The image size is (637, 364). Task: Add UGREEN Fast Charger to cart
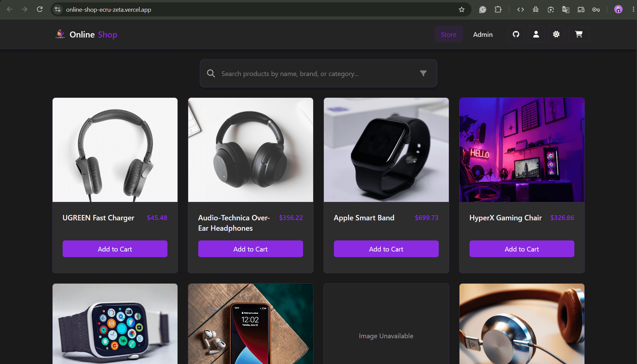115,249
